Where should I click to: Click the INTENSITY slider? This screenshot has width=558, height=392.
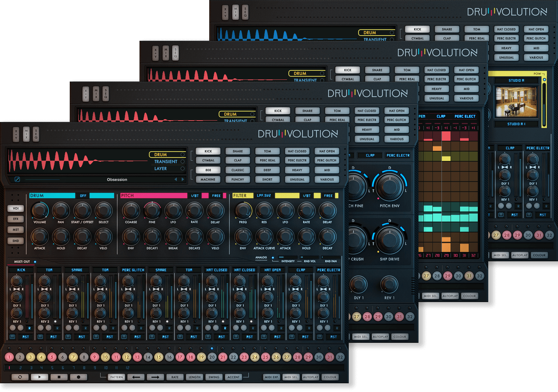287,258
